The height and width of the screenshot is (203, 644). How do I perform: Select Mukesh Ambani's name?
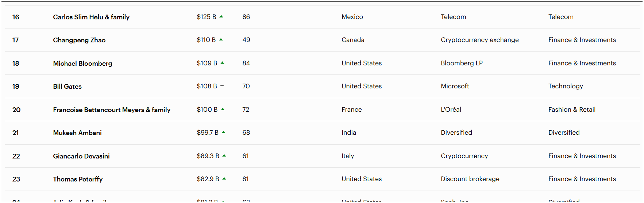click(x=77, y=133)
